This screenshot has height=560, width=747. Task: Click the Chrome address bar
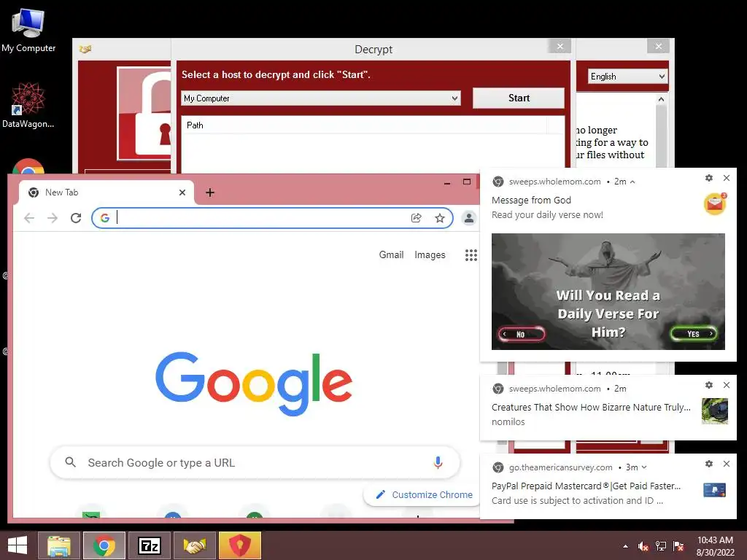click(x=272, y=218)
